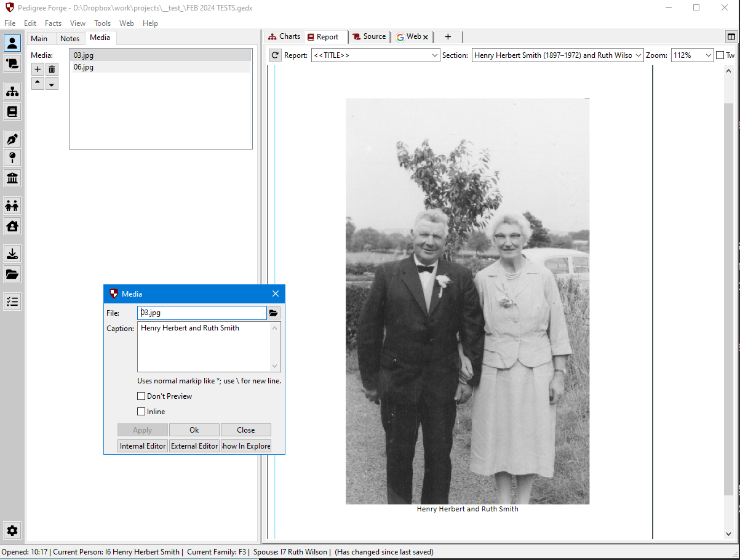
Task: Browse for file using folder icon
Action: 274,313
